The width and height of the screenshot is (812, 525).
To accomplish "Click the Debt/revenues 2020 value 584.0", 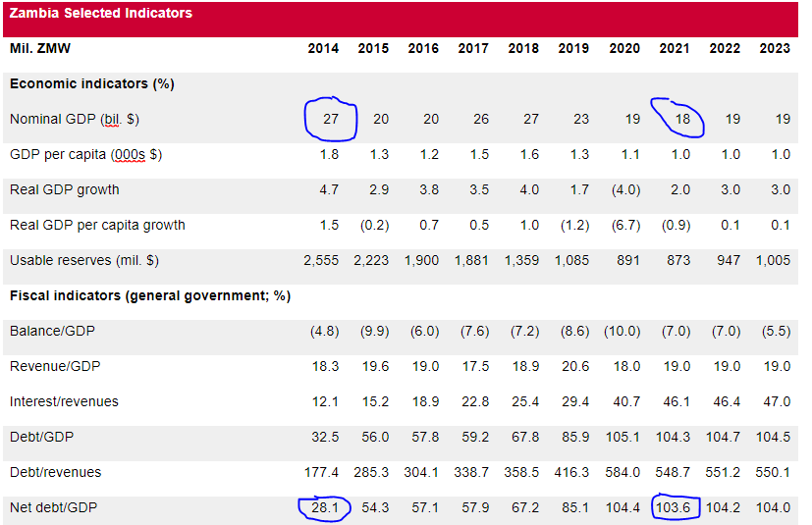I will (x=623, y=472).
